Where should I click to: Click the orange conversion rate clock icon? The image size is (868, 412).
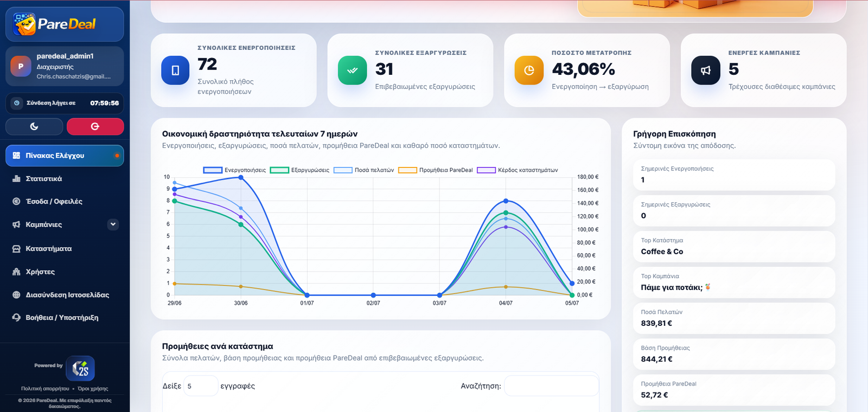tap(529, 70)
